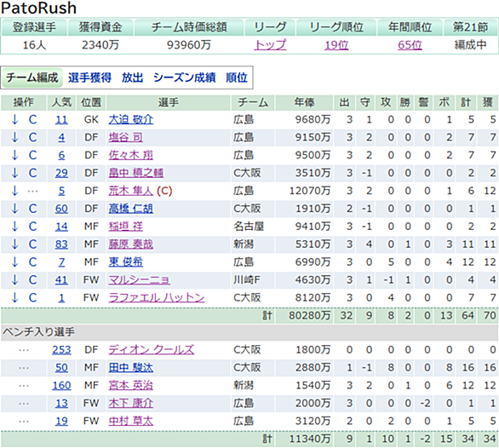Click C captain mark for 畠中 槙之輔
This screenshot has height=448, width=499.
click(32, 173)
